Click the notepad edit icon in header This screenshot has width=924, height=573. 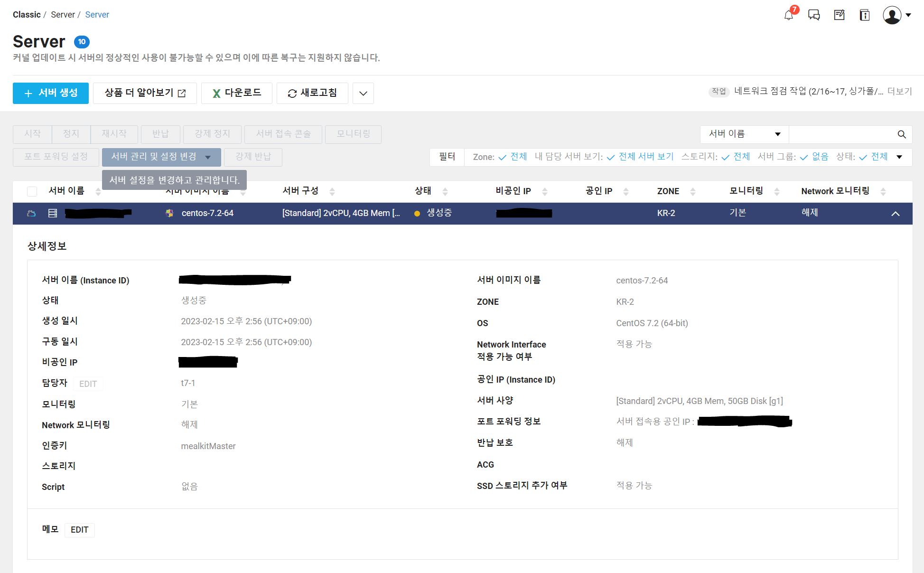pos(839,15)
